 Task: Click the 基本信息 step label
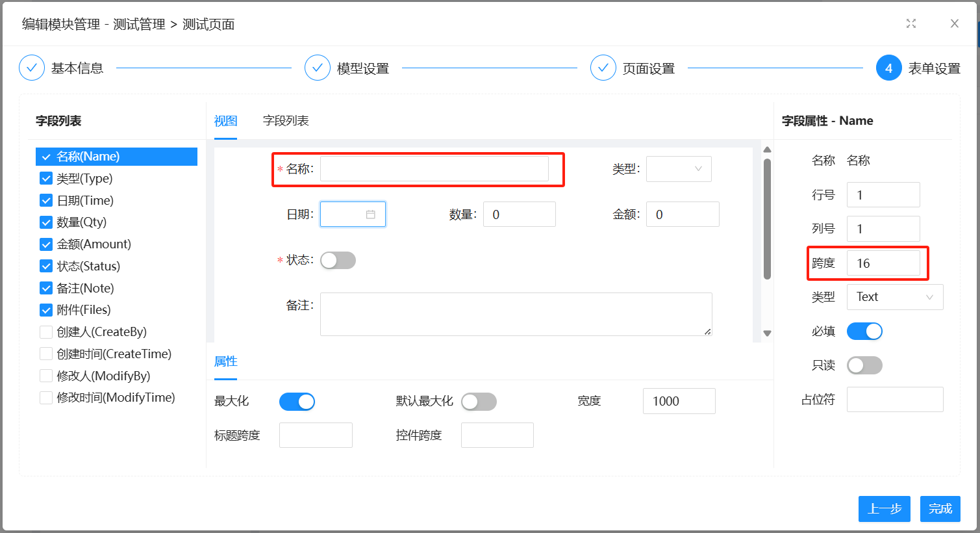click(x=77, y=68)
